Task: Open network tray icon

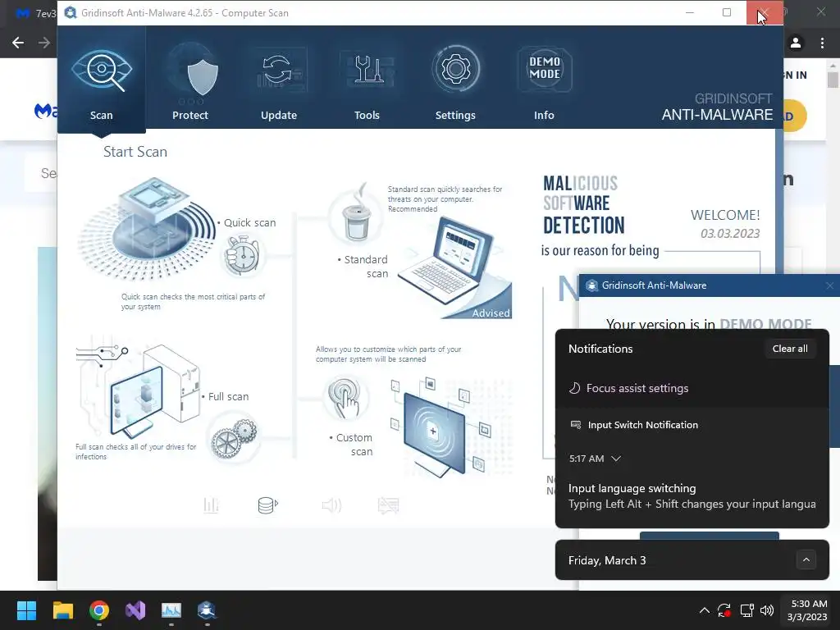Action: click(746, 610)
